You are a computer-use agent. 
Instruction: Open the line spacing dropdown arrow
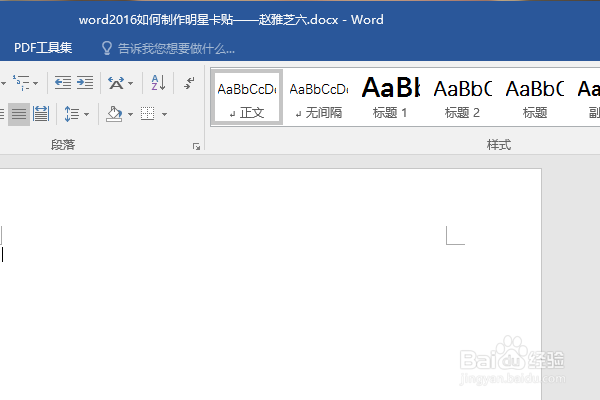pyautogui.click(x=86, y=114)
